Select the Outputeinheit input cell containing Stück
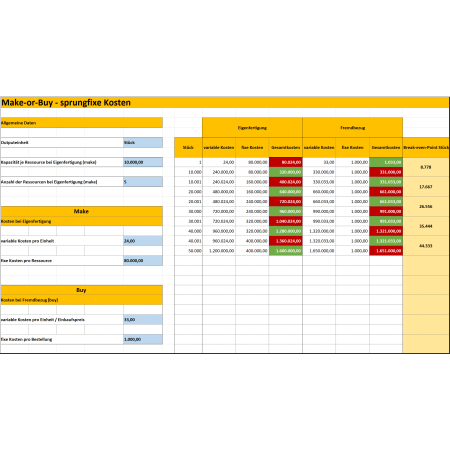 (x=143, y=142)
